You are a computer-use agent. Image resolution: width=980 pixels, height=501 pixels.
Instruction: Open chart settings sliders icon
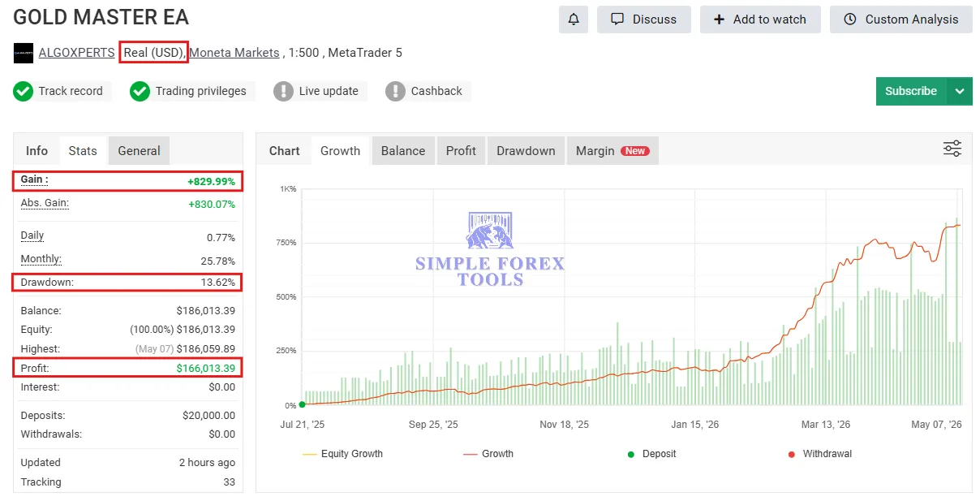click(952, 149)
